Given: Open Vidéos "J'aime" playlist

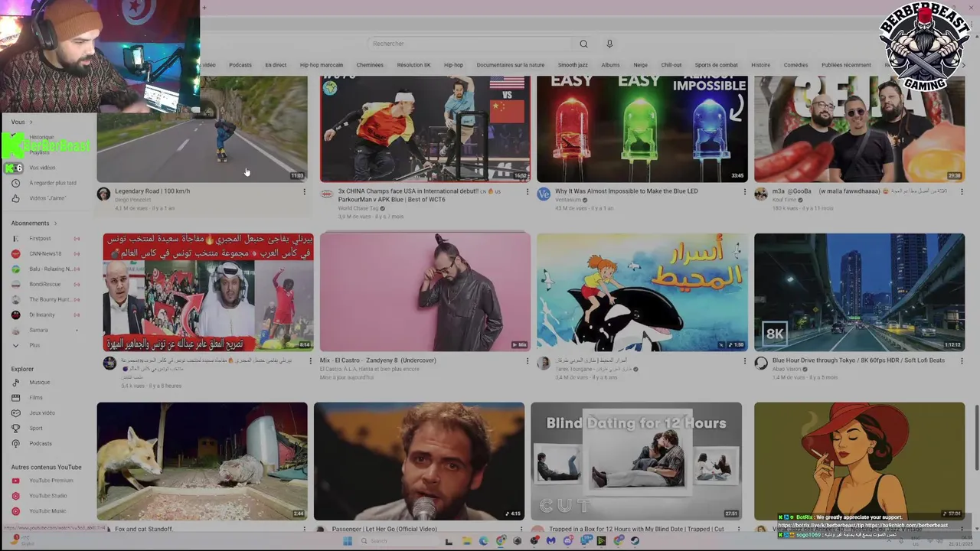Looking at the screenshot, I should (x=47, y=198).
